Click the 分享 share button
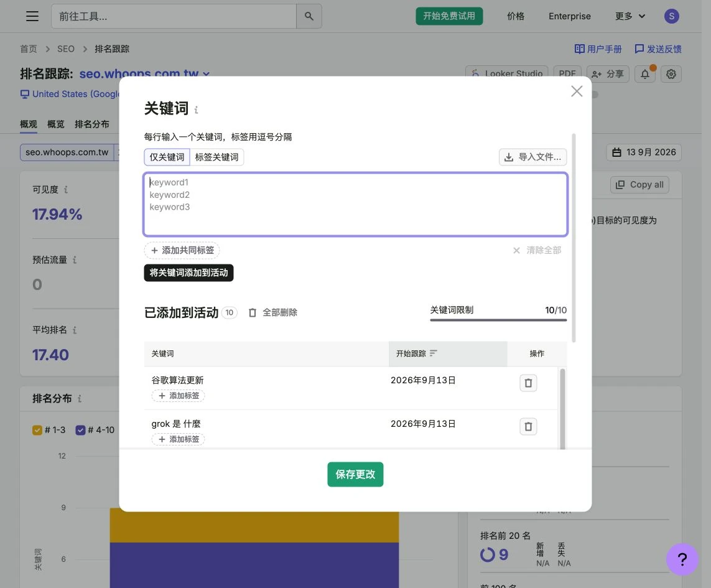The height and width of the screenshot is (588, 711). click(x=608, y=74)
